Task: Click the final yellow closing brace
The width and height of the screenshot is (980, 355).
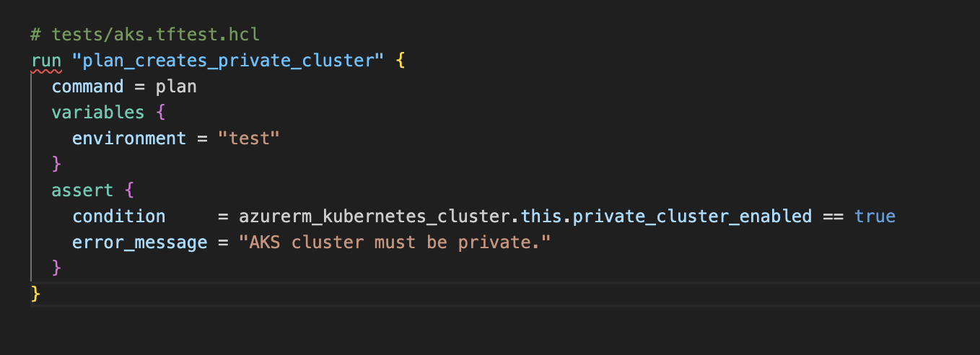Action: pos(36,294)
